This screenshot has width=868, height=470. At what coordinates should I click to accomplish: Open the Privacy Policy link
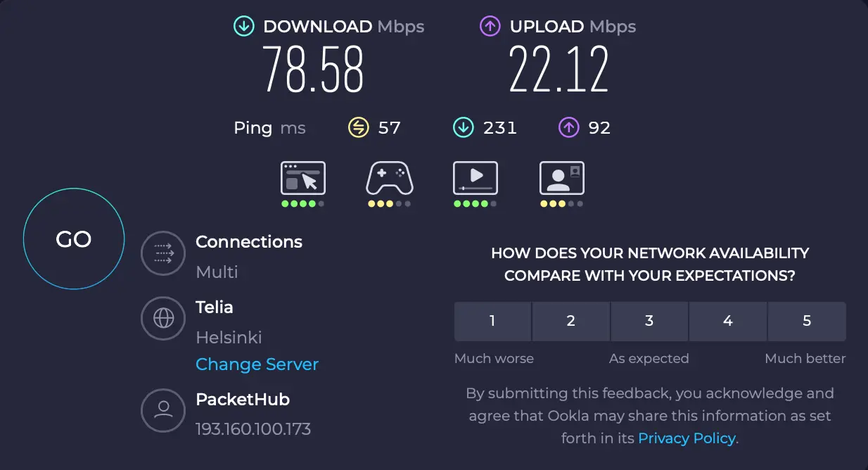[686, 438]
